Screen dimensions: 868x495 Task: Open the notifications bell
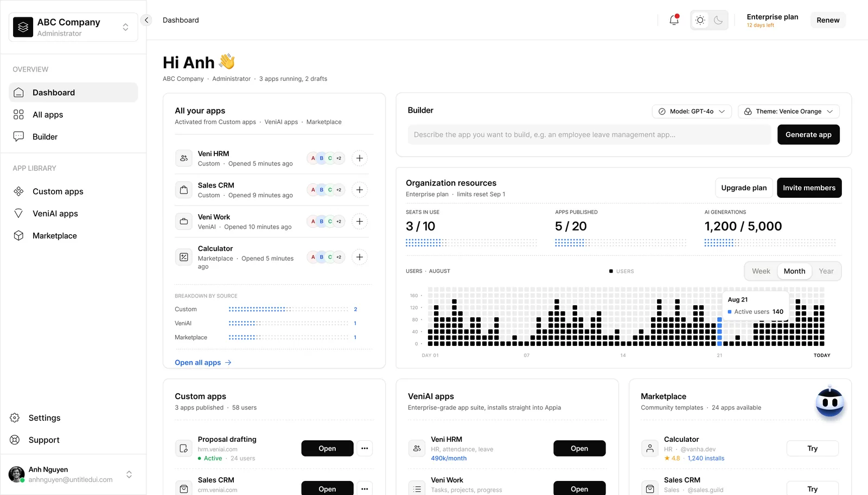[674, 20]
